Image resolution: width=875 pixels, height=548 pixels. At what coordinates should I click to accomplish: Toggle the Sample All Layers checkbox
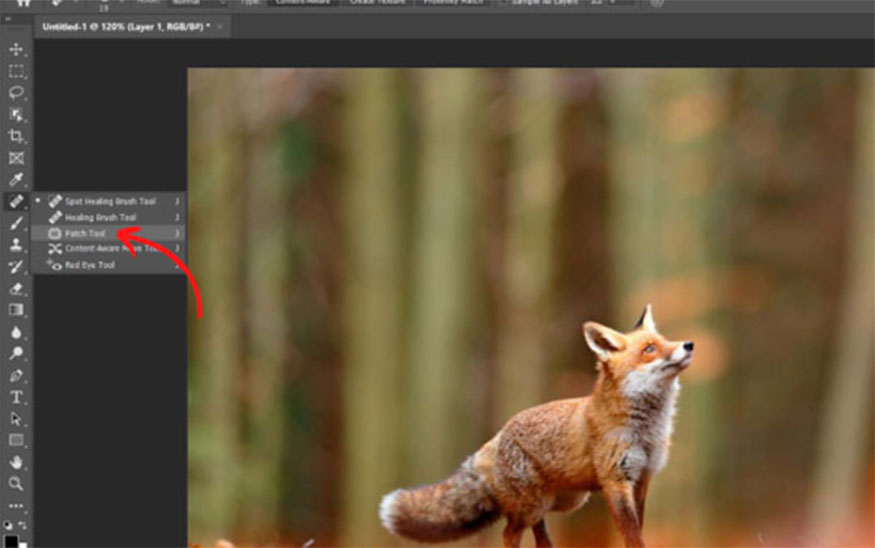505,2
